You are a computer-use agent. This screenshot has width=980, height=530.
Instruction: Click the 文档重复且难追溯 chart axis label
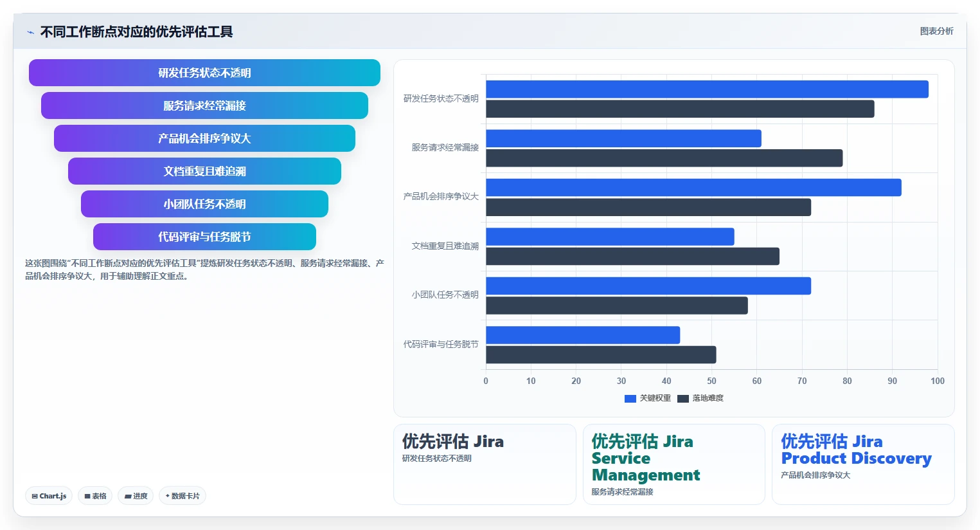[x=445, y=246]
